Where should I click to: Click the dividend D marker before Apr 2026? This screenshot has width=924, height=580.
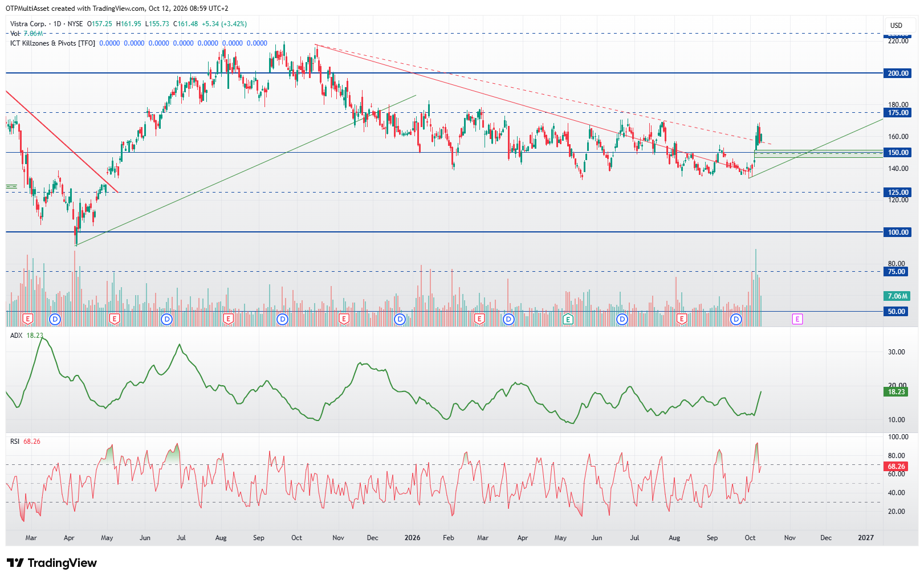pos(508,319)
